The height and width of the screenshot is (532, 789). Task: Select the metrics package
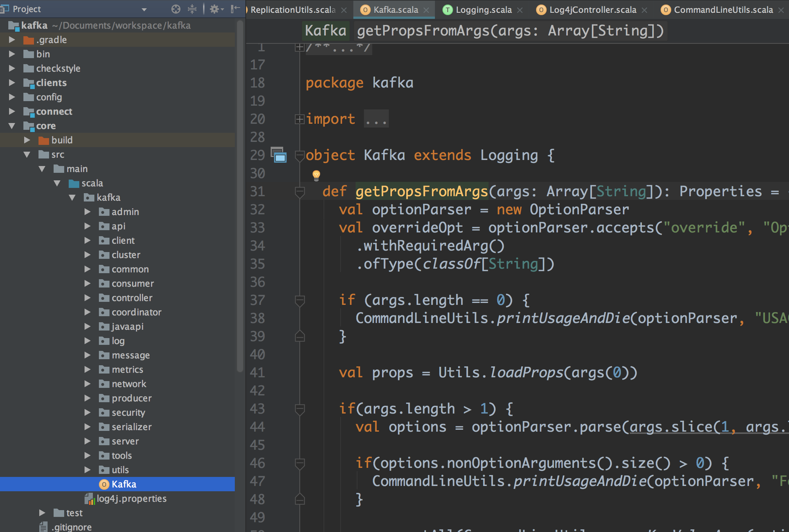(x=117, y=369)
